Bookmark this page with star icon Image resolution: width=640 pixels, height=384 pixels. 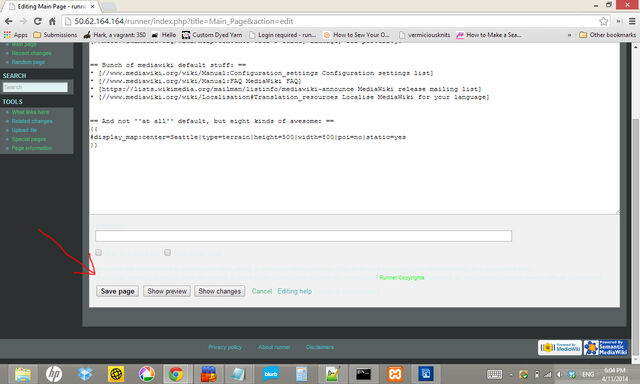(x=603, y=21)
